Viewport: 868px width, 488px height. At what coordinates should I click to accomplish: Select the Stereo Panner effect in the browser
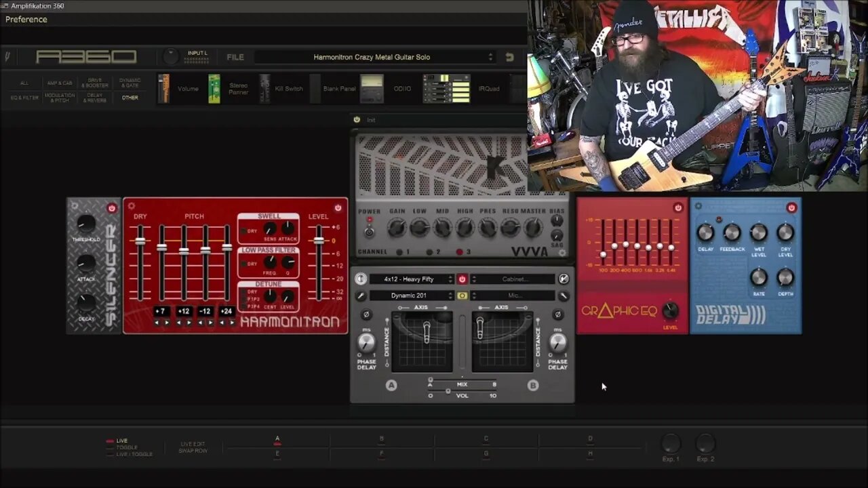point(229,89)
